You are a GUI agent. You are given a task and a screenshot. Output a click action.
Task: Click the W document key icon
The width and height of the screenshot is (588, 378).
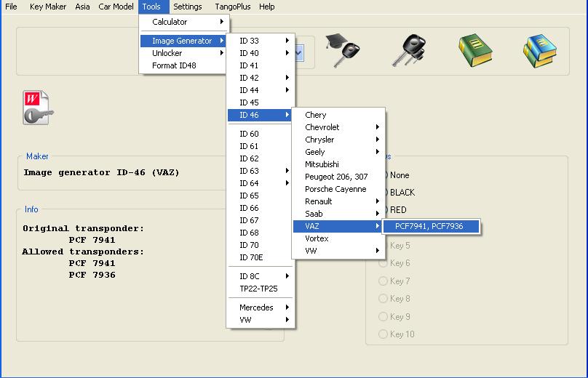point(38,108)
